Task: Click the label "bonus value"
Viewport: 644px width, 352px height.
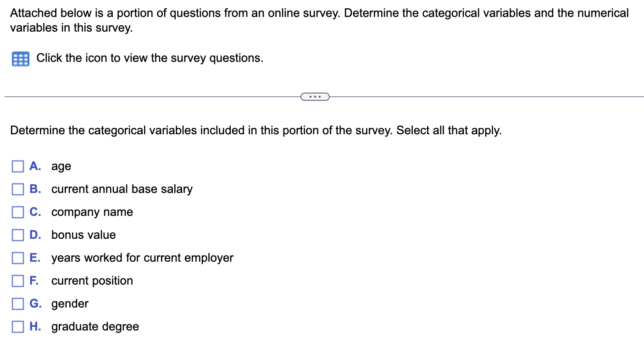Action: pos(83,235)
